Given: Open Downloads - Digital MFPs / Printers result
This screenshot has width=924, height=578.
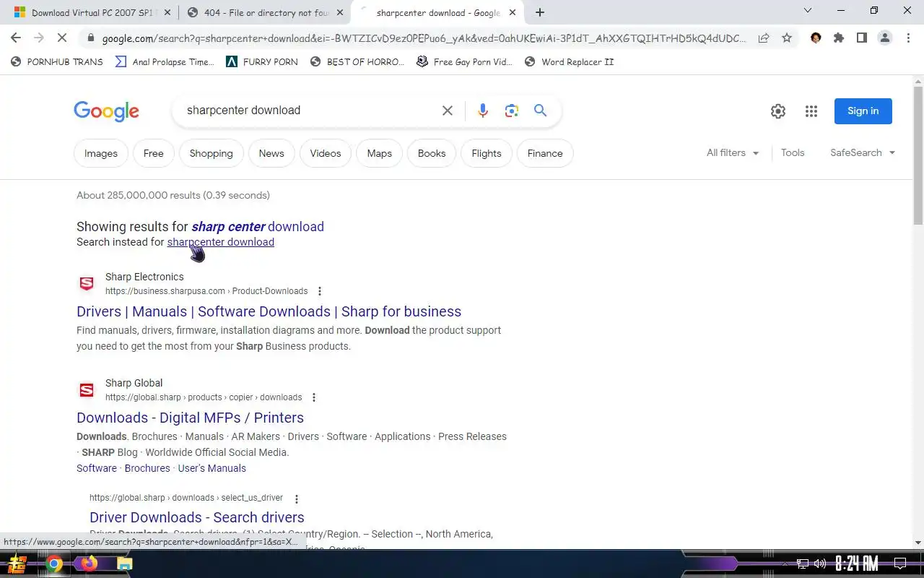Looking at the screenshot, I should pos(190,418).
